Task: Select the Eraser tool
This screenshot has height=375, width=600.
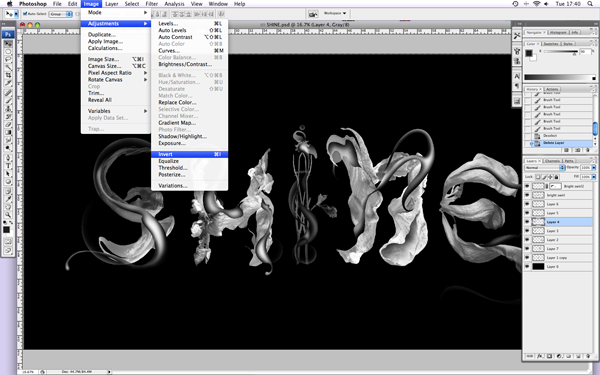Action: (x=8, y=124)
